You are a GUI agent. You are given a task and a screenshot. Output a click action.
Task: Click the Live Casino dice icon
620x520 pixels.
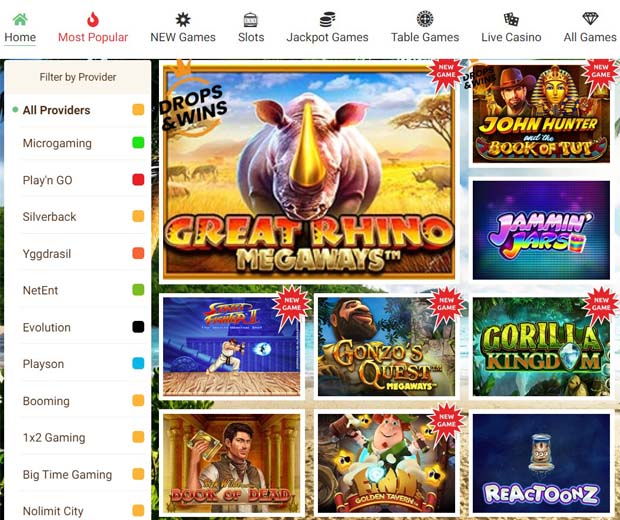[x=511, y=19]
